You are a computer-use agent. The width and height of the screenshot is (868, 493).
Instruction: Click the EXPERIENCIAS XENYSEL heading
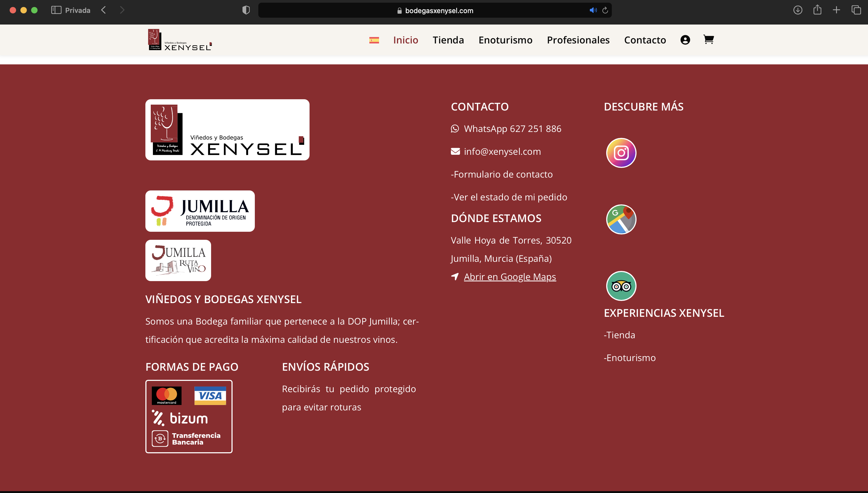(x=664, y=313)
